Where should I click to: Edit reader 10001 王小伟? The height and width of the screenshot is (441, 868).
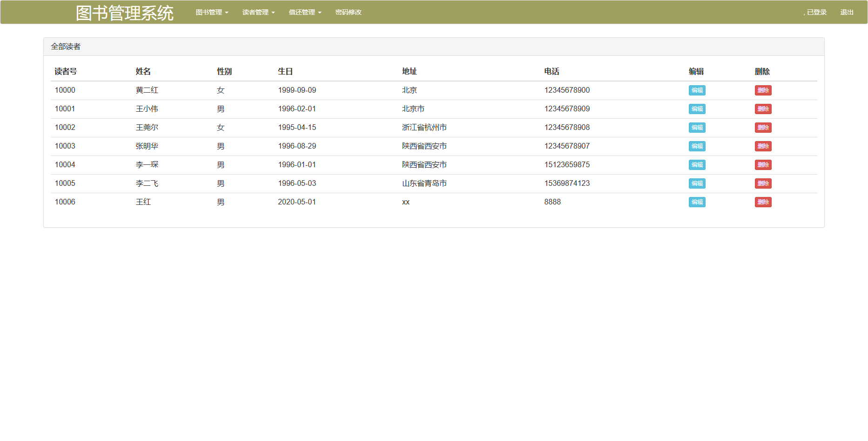[697, 109]
